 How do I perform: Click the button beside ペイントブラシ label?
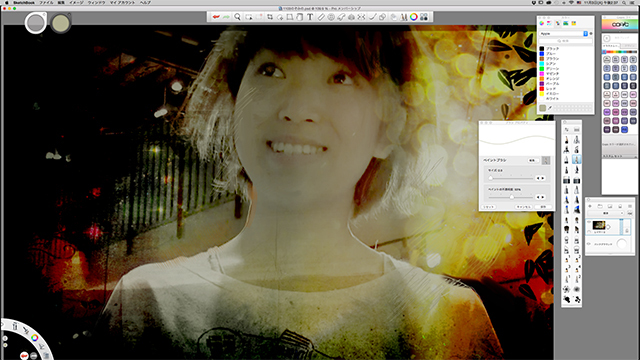coord(533,160)
